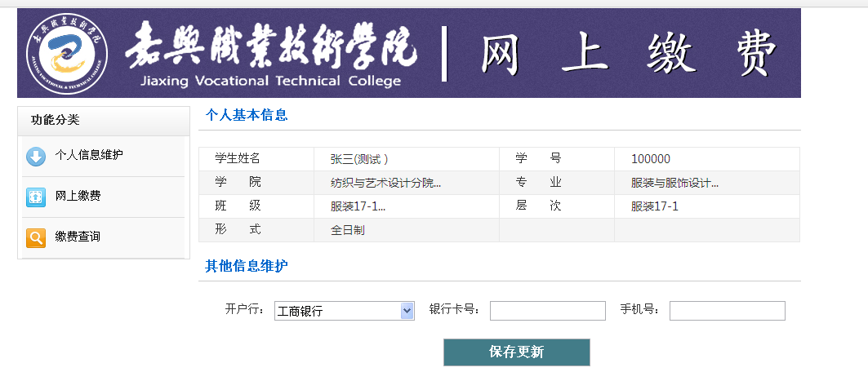This screenshot has width=868, height=372.
Task: Click the student number value 100000
Action: point(650,159)
